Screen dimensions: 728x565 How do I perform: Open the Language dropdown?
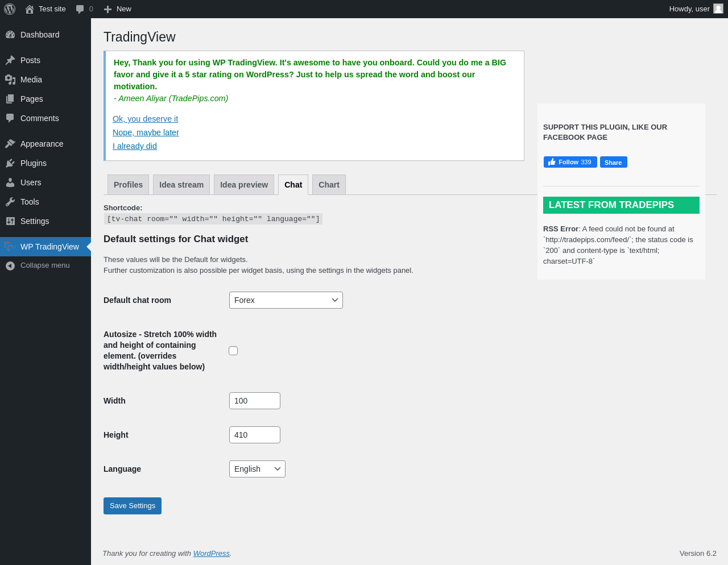pos(257,469)
